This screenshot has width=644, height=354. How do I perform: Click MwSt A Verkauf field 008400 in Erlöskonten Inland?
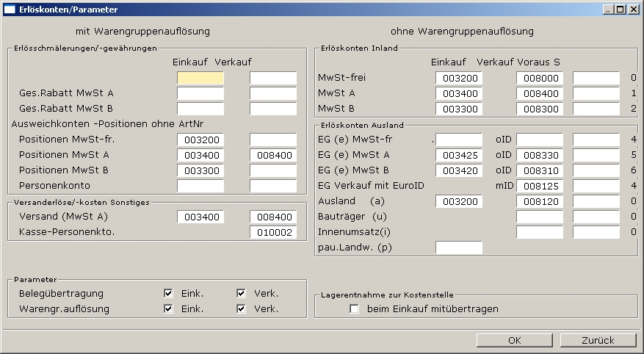click(x=540, y=93)
